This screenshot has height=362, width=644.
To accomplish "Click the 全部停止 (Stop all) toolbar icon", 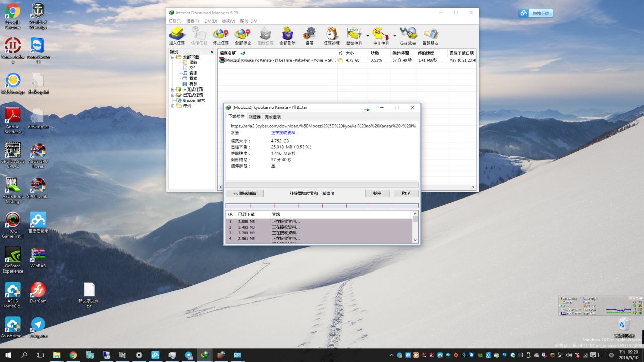I will coord(243,36).
